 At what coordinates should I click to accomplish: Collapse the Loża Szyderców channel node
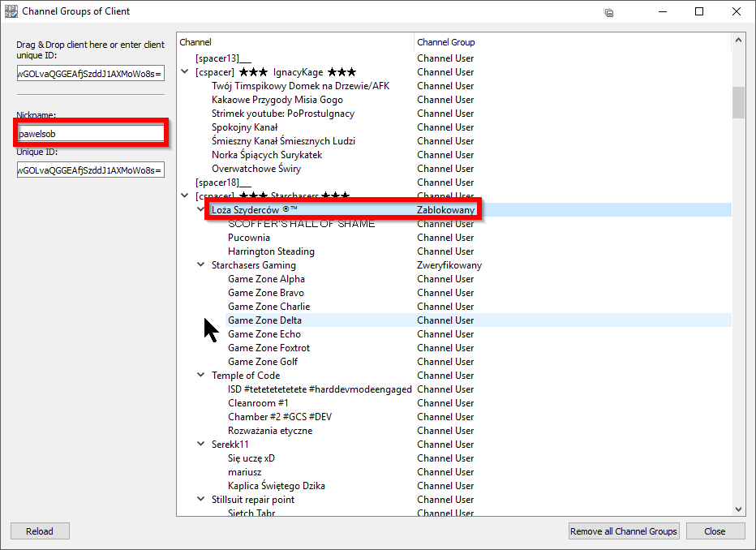(200, 210)
